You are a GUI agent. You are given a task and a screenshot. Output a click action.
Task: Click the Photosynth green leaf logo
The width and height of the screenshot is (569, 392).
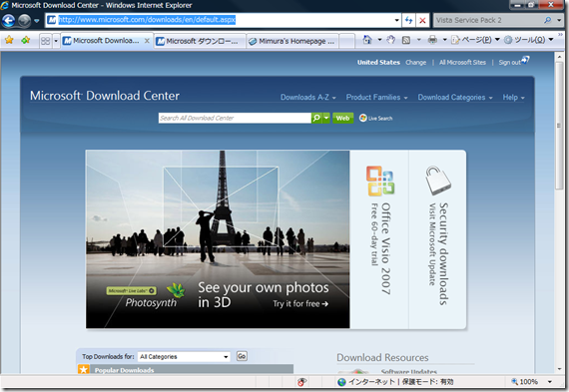[176, 290]
